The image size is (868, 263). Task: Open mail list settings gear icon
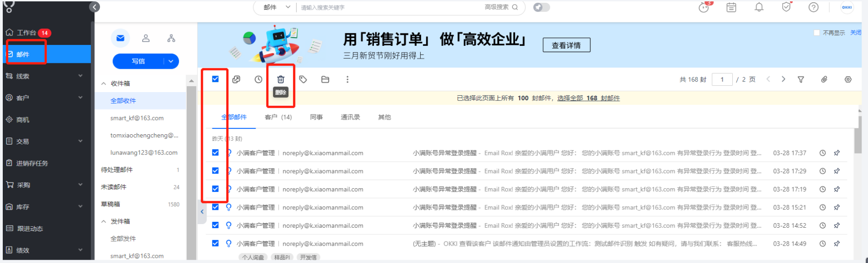click(x=848, y=79)
